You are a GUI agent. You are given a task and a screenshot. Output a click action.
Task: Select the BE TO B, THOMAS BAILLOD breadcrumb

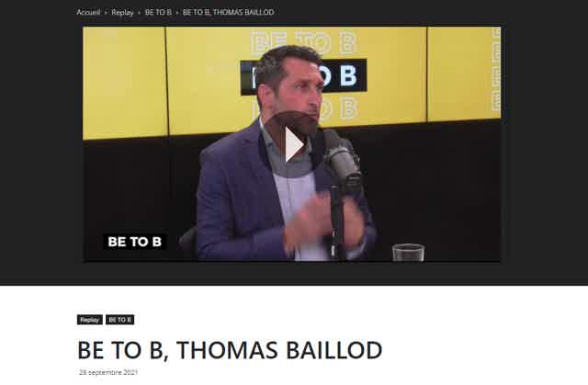click(228, 12)
